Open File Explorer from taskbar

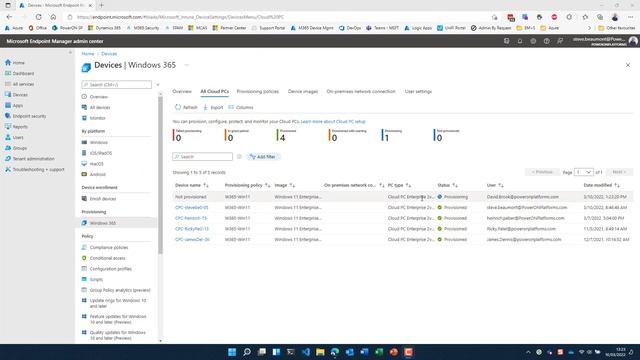(x=320, y=352)
